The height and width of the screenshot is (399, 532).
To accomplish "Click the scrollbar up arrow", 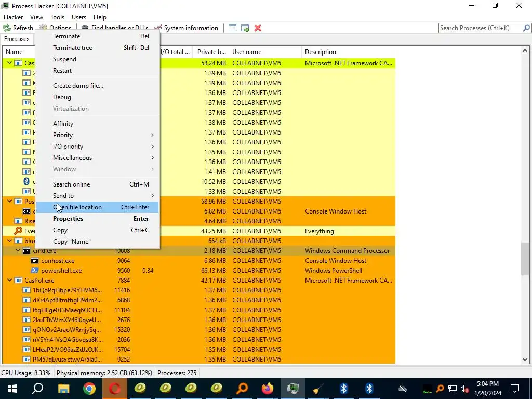I will (525, 50).
